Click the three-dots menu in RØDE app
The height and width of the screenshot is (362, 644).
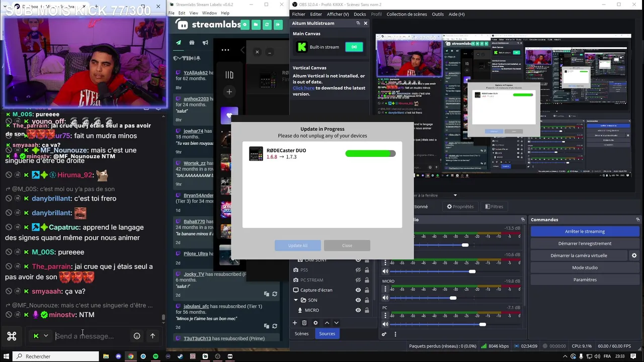(x=225, y=50)
